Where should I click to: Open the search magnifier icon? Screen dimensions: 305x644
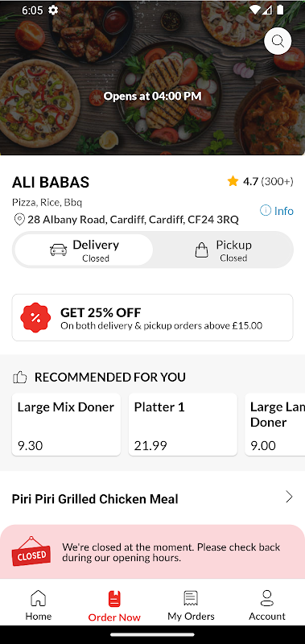[x=278, y=41]
